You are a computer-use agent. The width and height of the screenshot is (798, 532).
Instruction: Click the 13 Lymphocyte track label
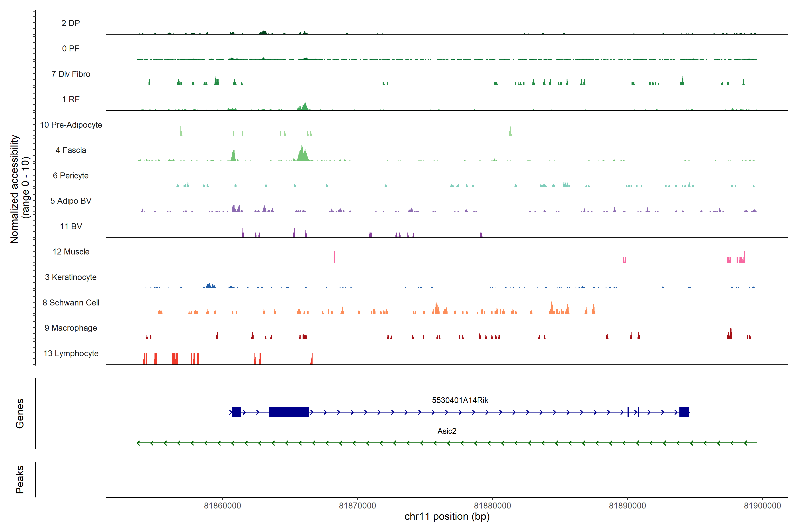coord(71,353)
